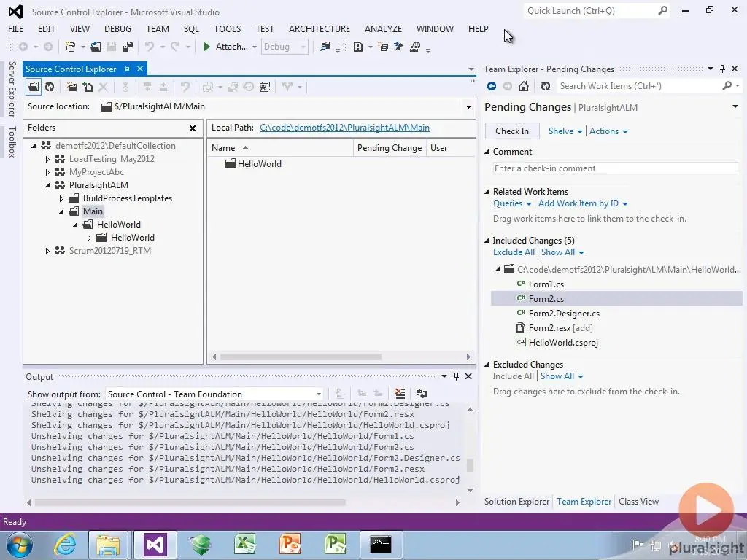Screen dimensions: 747x560
Task: Click the find in files toolbar icon
Action: click(x=325, y=47)
